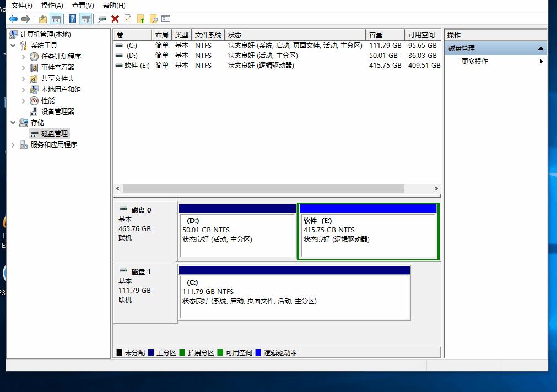
Task: Expand the 服务和应用程序 tree node
Action: (12, 145)
